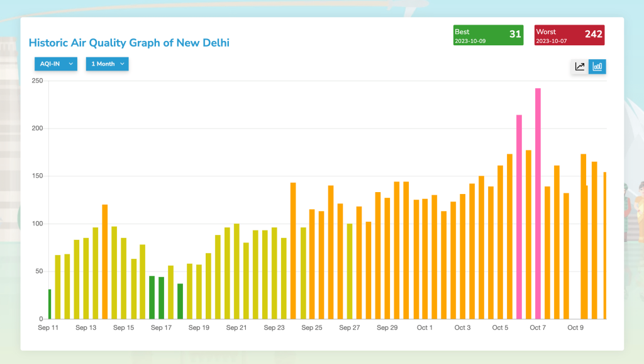Click the short green bar at Sep 11
The image size is (644, 364).
pyautogui.click(x=50, y=304)
